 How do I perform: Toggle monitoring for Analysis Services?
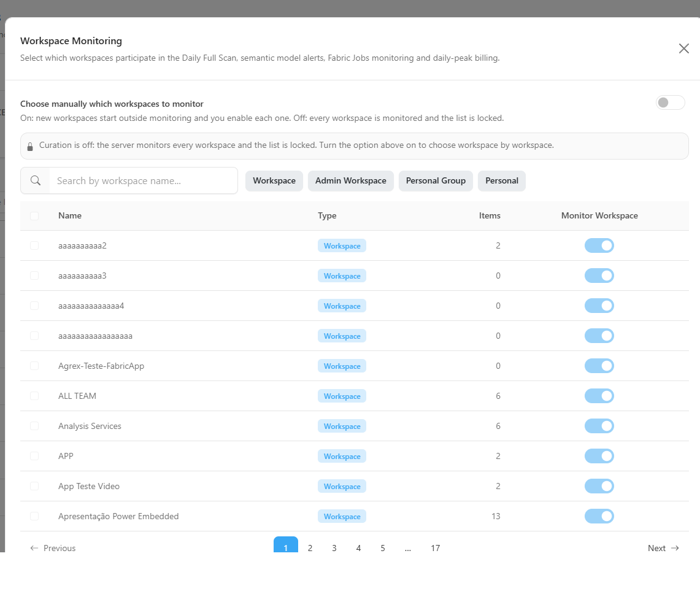click(599, 426)
